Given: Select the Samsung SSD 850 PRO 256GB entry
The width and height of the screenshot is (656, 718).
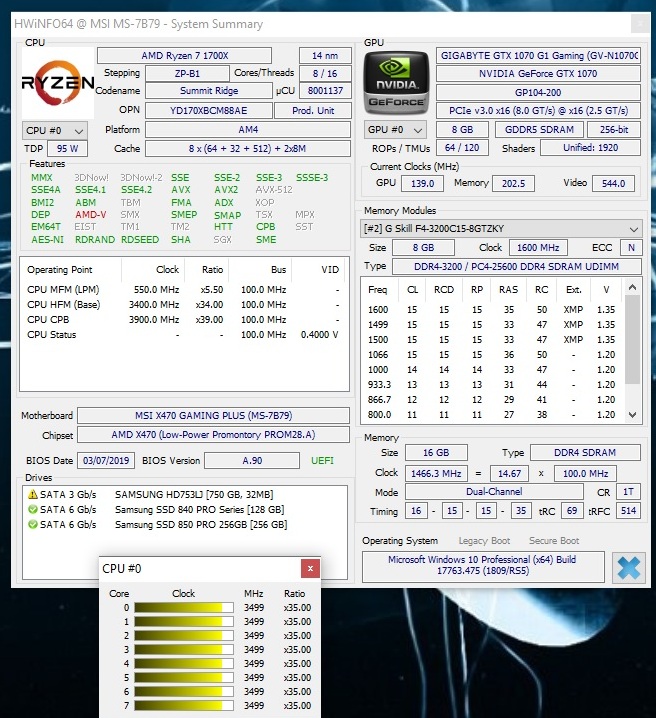Looking at the screenshot, I should (201, 524).
